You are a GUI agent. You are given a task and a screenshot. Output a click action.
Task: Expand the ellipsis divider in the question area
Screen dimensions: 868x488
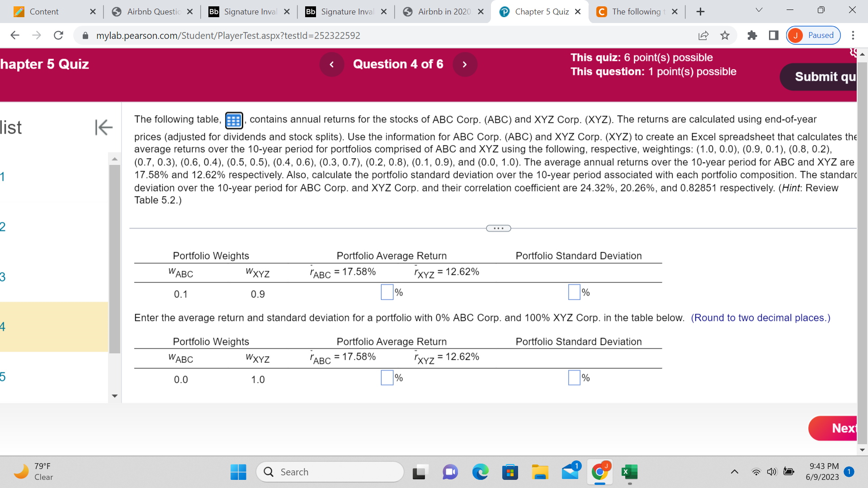(x=498, y=228)
